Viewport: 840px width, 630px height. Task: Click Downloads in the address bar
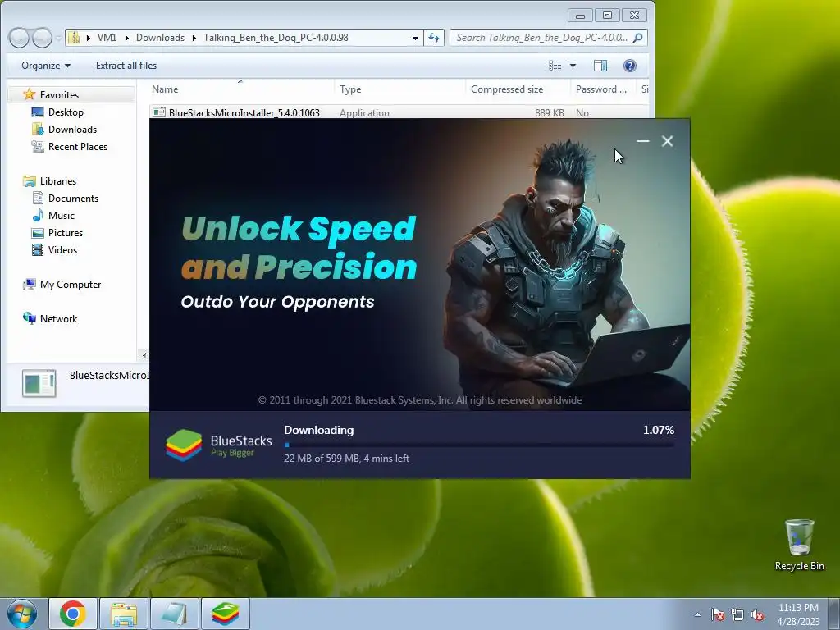tap(160, 38)
